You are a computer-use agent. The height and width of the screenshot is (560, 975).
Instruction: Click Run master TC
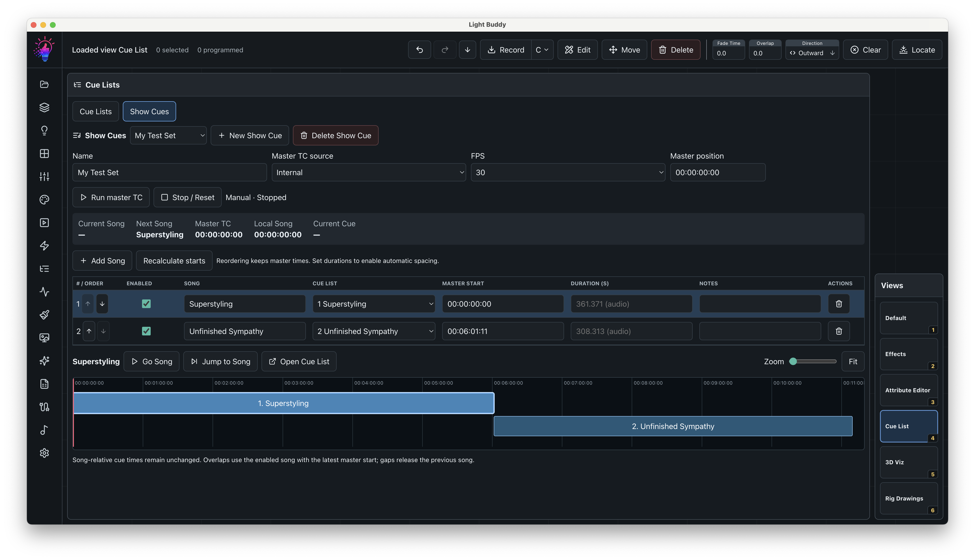click(111, 197)
